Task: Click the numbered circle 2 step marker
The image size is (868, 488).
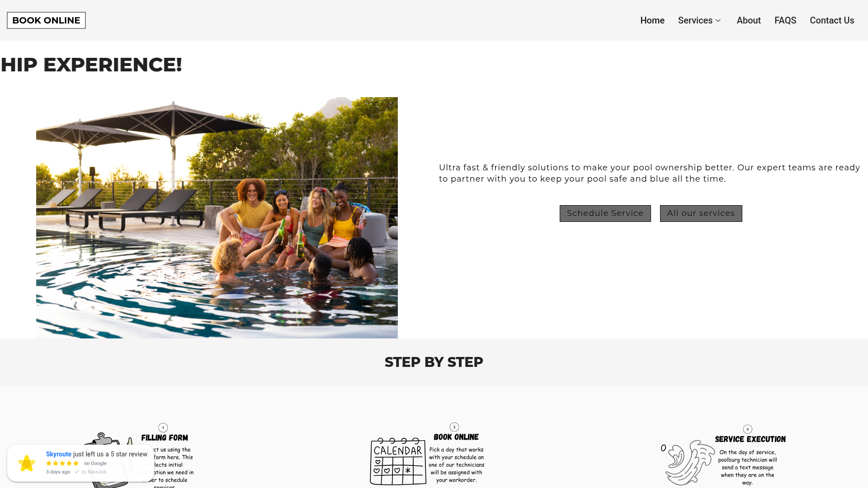Action: tap(454, 427)
